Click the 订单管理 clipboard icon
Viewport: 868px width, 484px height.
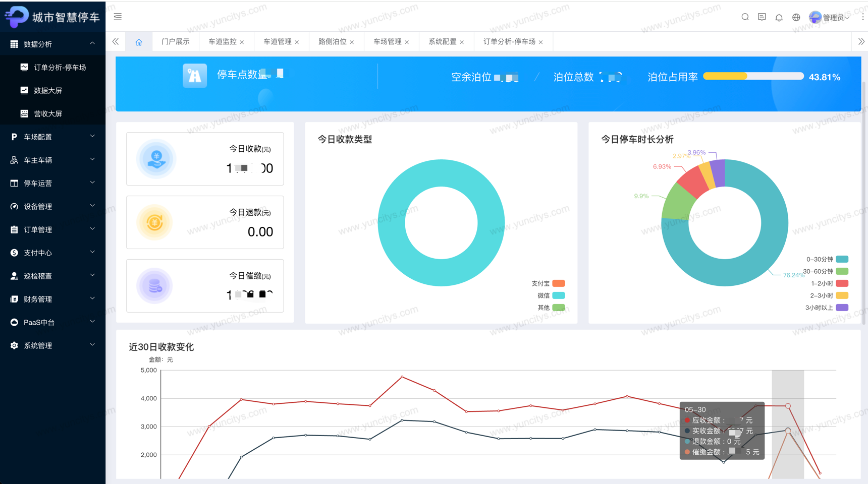(14, 230)
